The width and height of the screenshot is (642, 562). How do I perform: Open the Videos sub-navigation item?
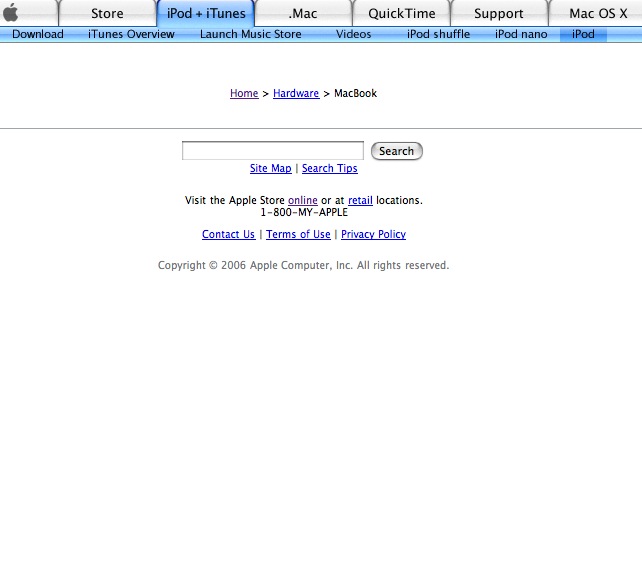pyautogui.click(x=353, y=34)
